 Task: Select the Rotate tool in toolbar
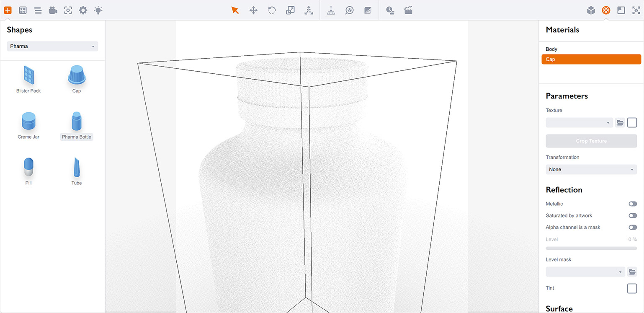point(272,10)
